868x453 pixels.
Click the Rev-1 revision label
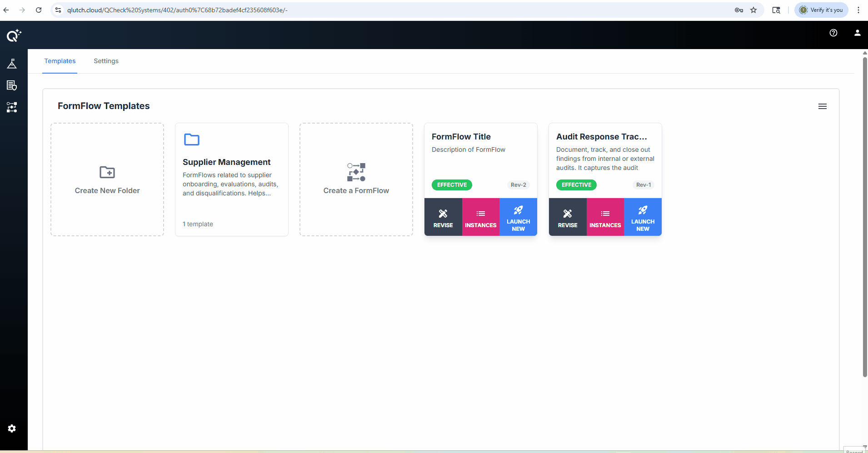643,185
